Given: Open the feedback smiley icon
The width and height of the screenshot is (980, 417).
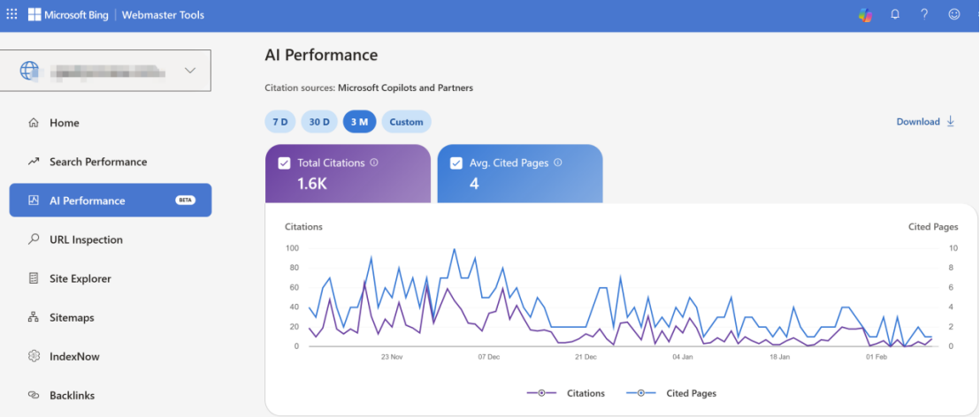Looking at the screenshot, I should click(953, 14).
